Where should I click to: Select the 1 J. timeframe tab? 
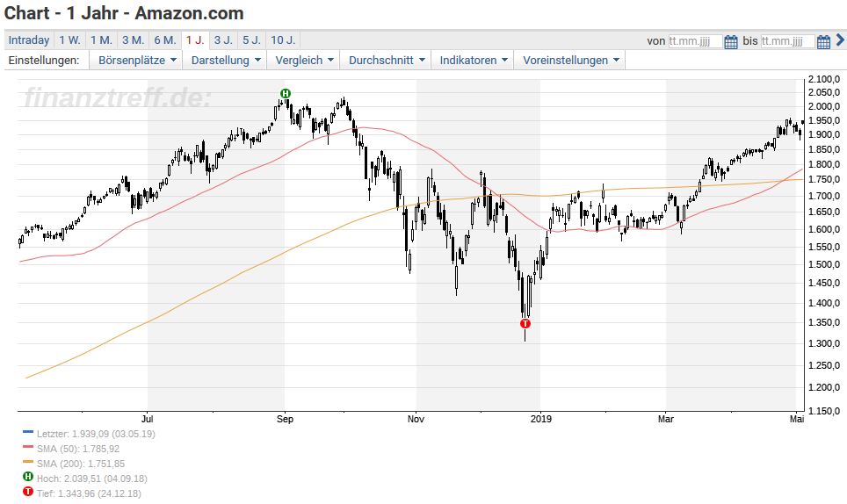coord(195,40)
